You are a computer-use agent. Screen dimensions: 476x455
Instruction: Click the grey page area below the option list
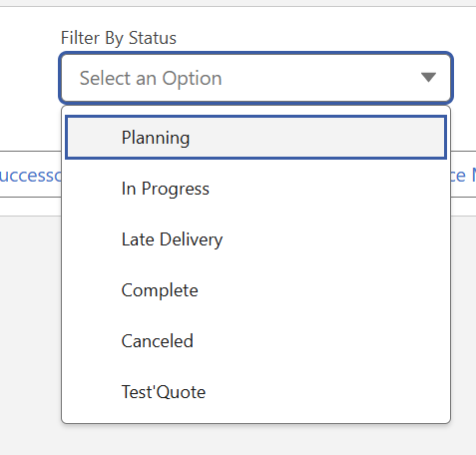pos(238,440)
